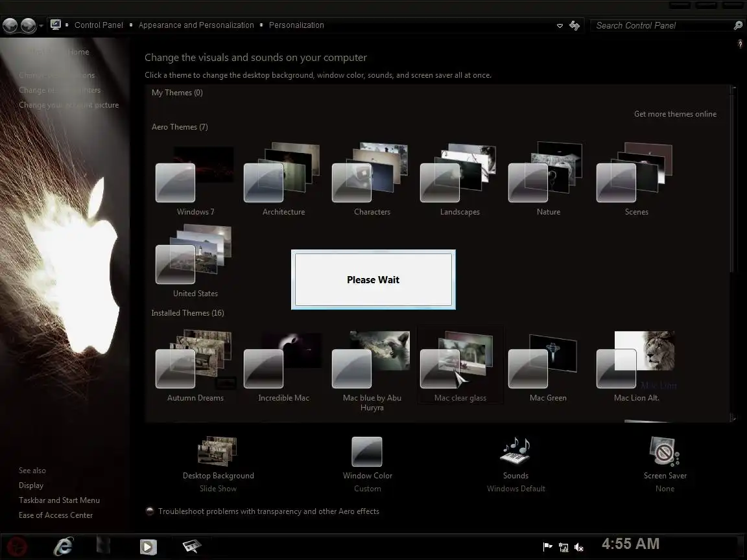The width and height of the screenshot is (747, 560).
Task: Apply the Incredible Mac theme
Action: 283,366
